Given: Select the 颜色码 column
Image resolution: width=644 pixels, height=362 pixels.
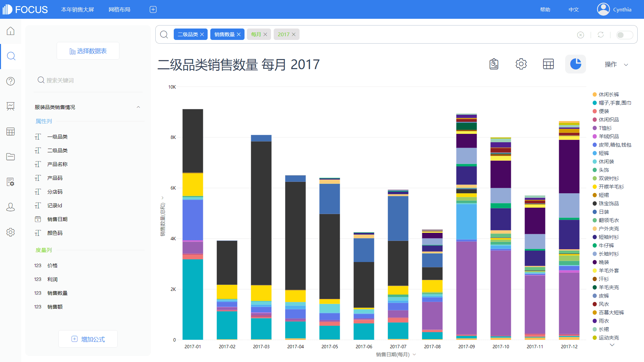Looking at the screenshot, I should tap(55, 233).
